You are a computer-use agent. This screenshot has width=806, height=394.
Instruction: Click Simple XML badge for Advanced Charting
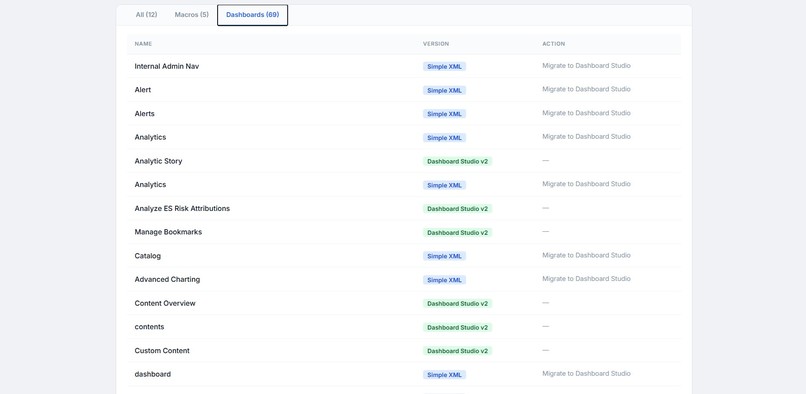pyautogui.click(x=445, y=279)
